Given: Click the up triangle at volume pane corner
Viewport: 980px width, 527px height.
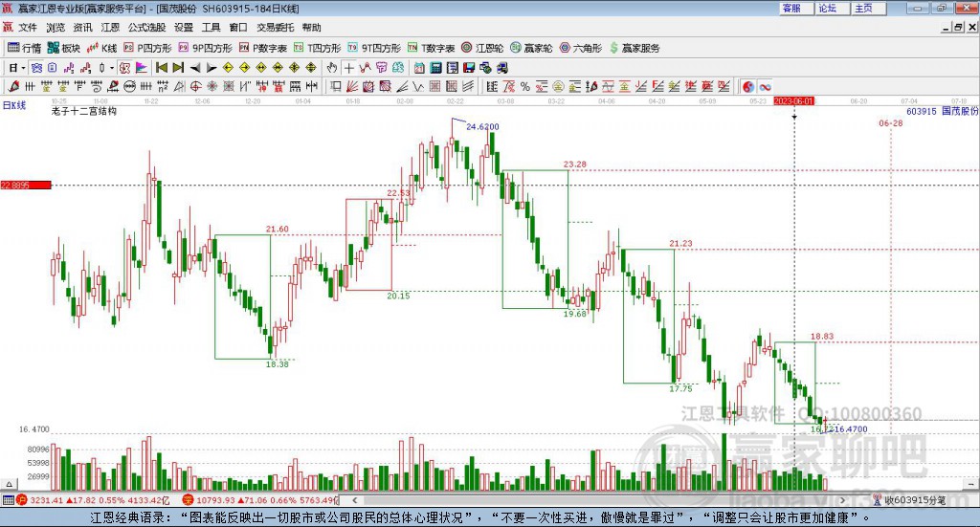Looking at the screenshot, I should (9, 484).
